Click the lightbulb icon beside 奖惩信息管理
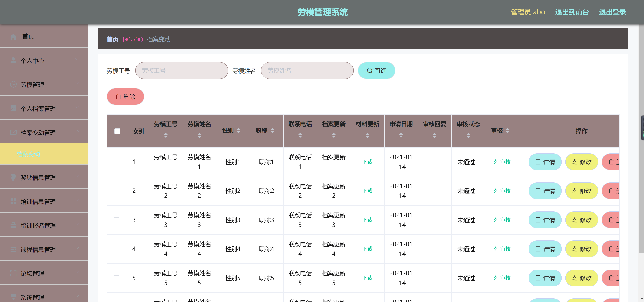Image resolution: width=644 pixels, height=302 pixels. click(x=13, y=177)
